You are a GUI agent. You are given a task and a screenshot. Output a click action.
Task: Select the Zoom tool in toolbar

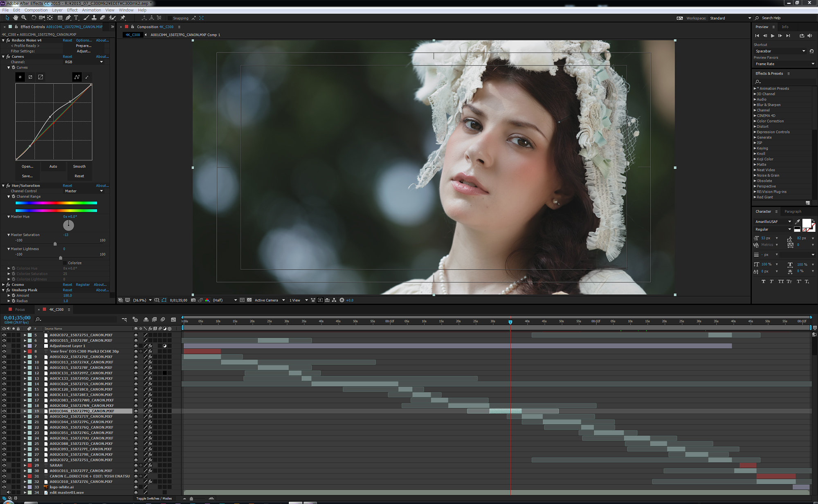tap(24, 18)
